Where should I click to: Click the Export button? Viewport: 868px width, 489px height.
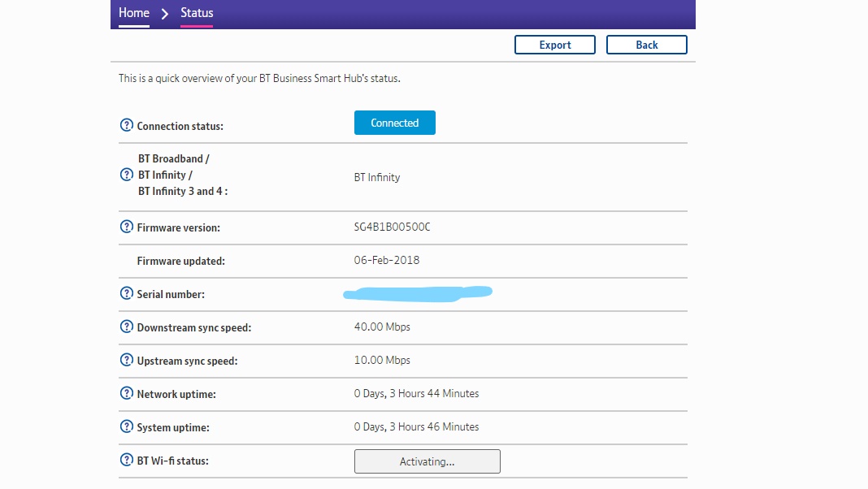pyautogui.click(x=555, y=45)
